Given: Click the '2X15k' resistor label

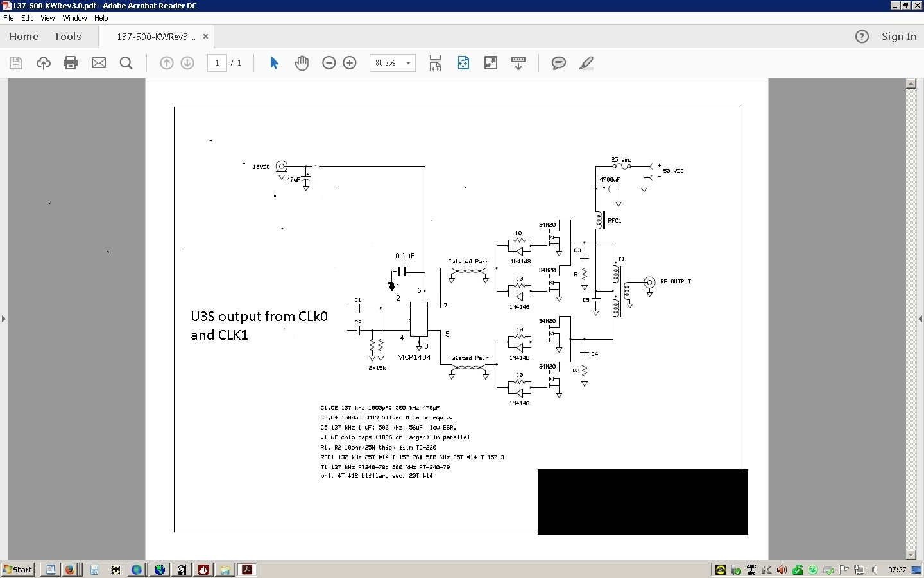Looking at the screenshot, I should (x=377, y=368).
